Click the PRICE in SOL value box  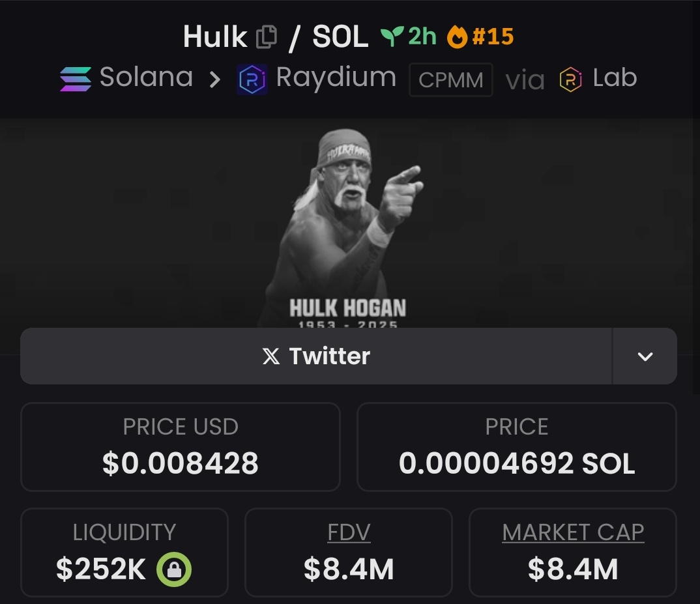pos(516,447)
